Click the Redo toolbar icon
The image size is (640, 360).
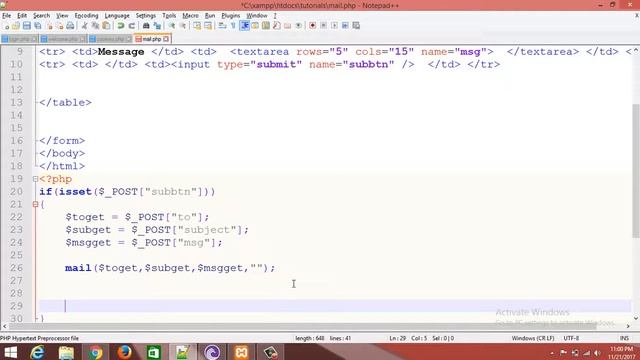(132, 26)
